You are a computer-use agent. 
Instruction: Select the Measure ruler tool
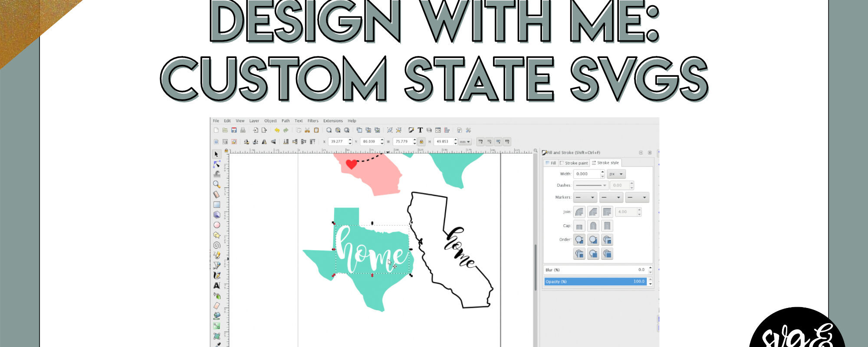(x=217, y=195)
